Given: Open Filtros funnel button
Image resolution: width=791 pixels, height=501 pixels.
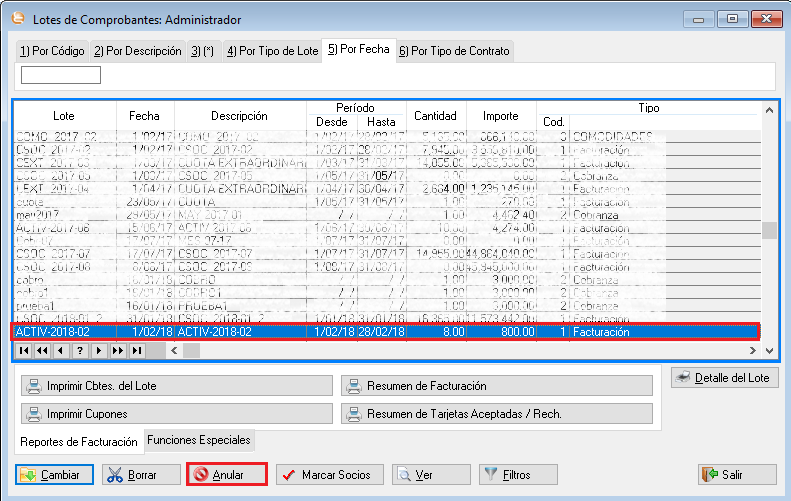Looking at the screenshot, I should tap(512, 475).
